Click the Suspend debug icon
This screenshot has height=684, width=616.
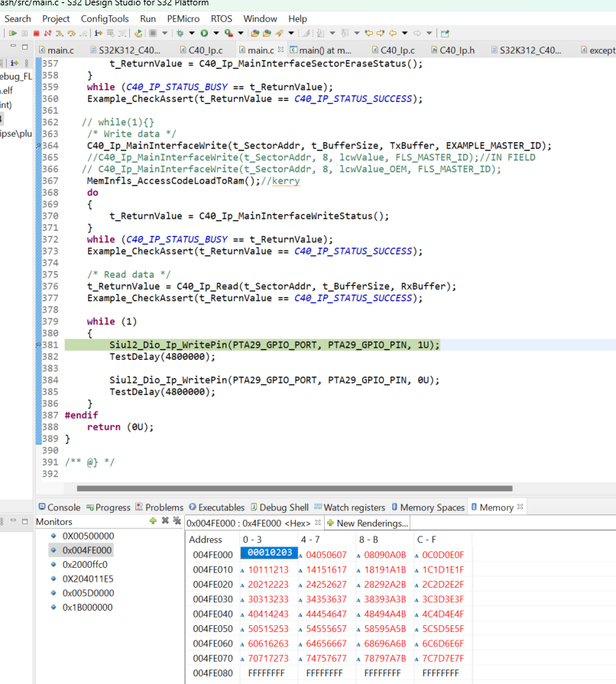(24, 33)
